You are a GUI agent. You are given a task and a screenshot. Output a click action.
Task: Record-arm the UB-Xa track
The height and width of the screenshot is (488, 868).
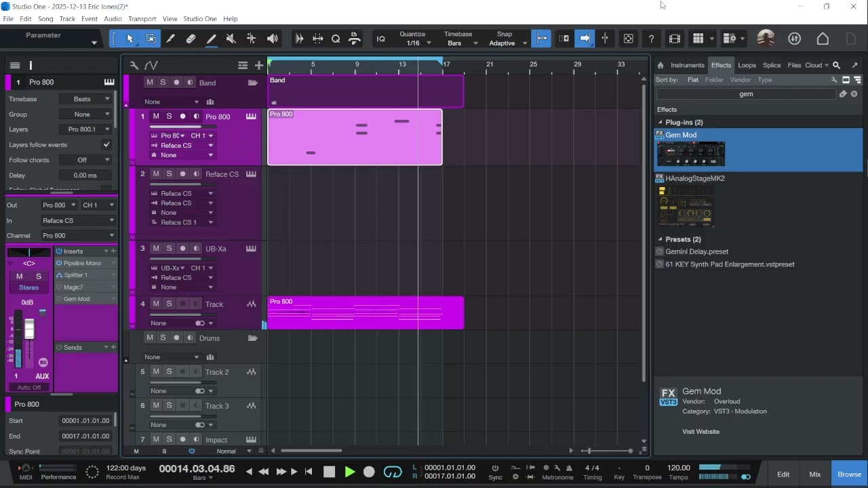point(182,248)
